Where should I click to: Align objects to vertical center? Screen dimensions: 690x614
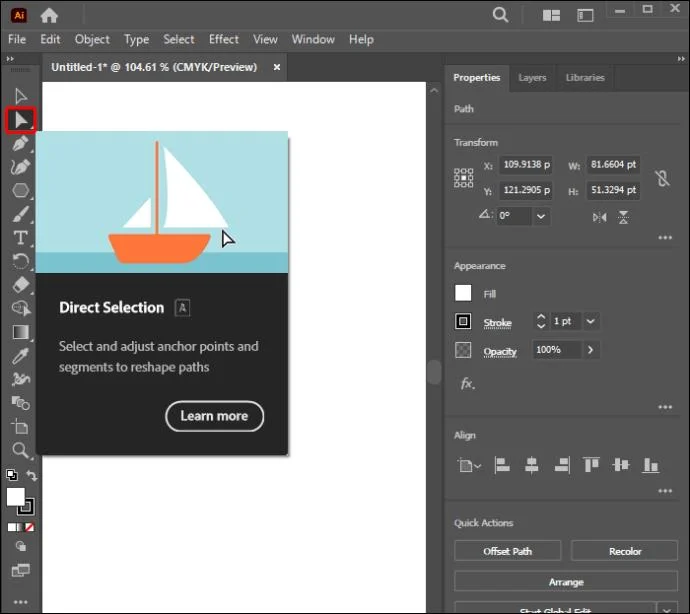click(621, 464)
